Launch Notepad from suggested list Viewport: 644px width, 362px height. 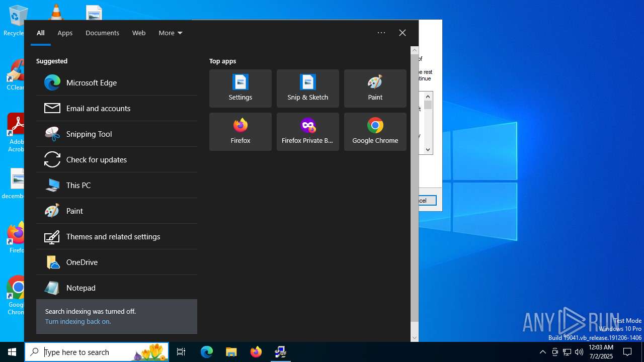pos(117,288)
